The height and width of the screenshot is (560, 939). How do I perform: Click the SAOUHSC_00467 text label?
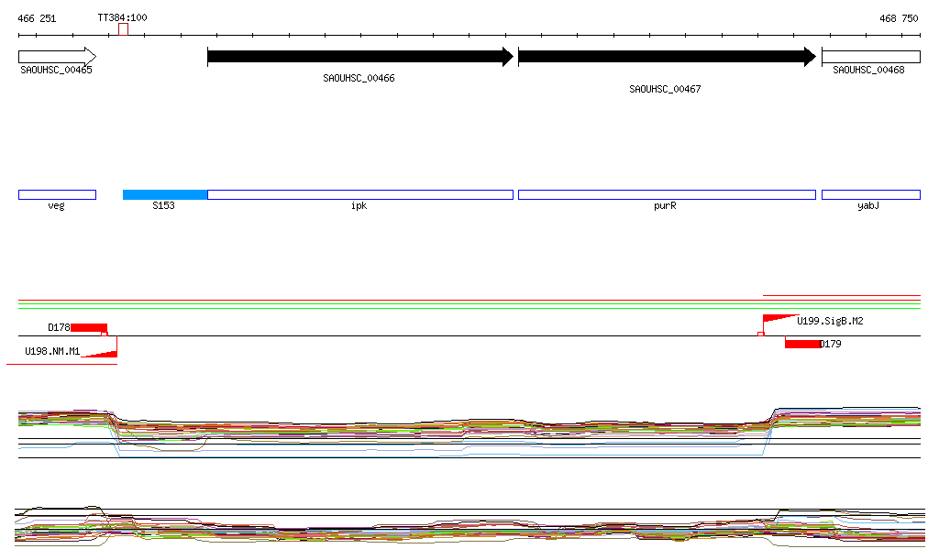point(665,90)
